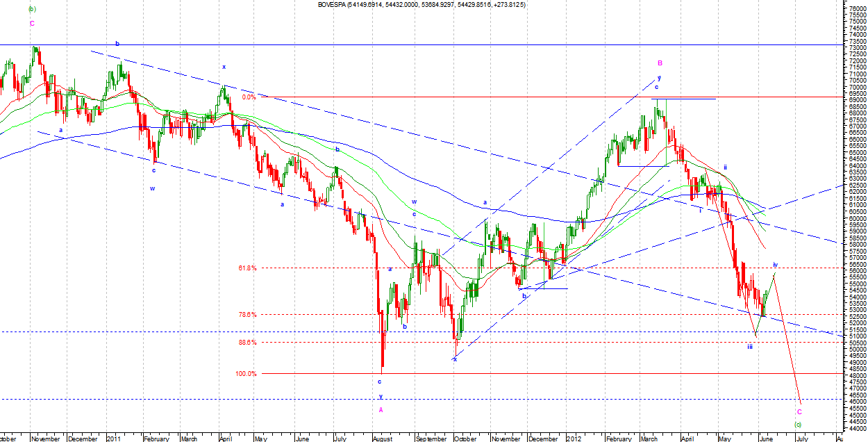Click the iv wave label
868x442 pixels.
tap(775, 265)
